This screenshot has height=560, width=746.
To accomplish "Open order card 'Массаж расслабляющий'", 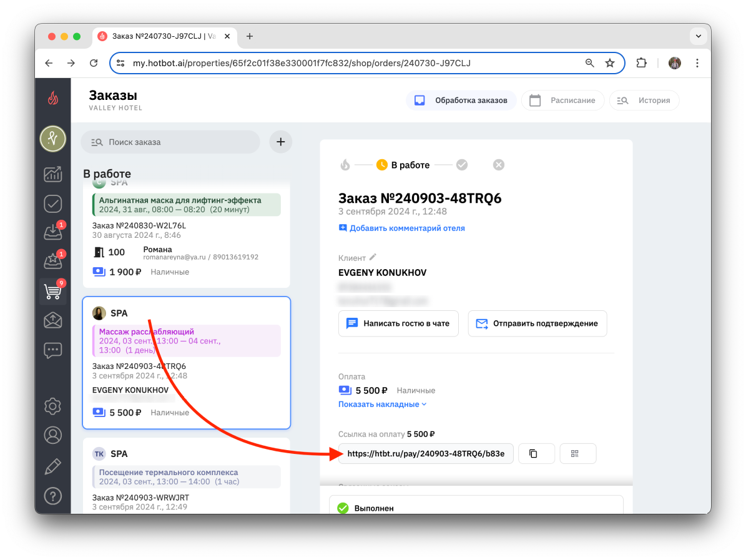I will click(x=187, y=363).
